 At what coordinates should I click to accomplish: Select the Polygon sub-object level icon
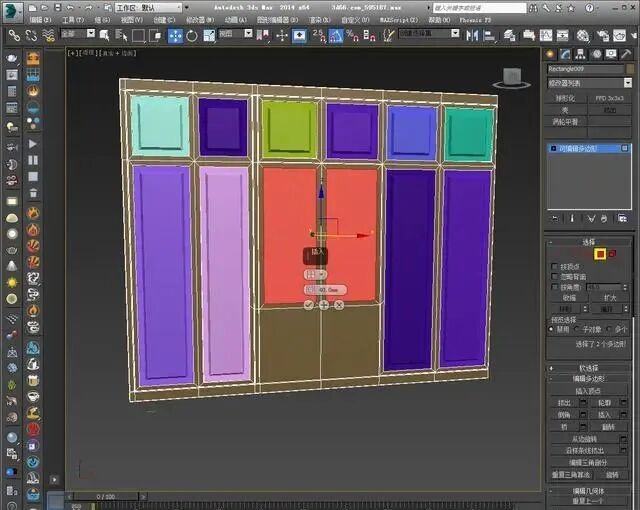point(600,254)
